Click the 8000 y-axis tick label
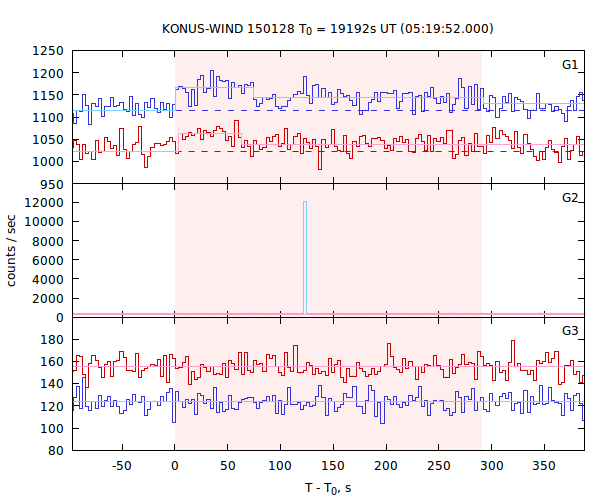Screen dimensions: 600x500 (48, 241)
